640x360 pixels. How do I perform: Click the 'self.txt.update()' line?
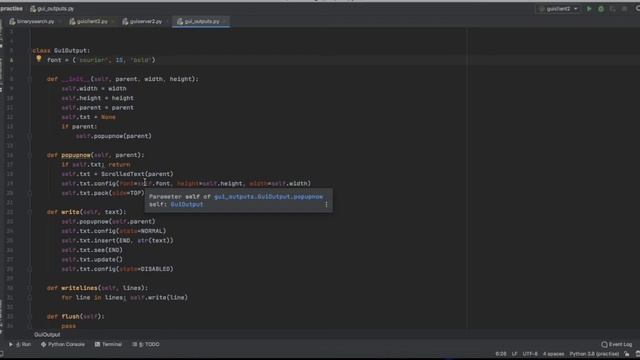coord(92,260)
